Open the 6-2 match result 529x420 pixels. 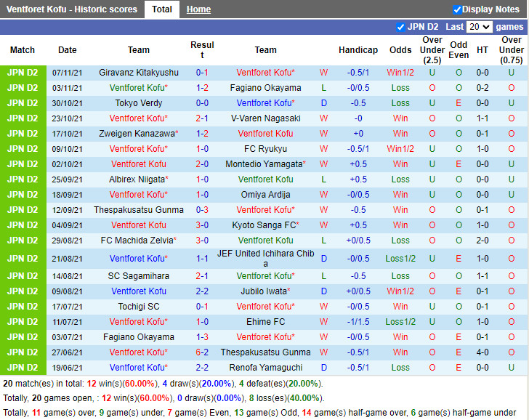click(202, 352)
